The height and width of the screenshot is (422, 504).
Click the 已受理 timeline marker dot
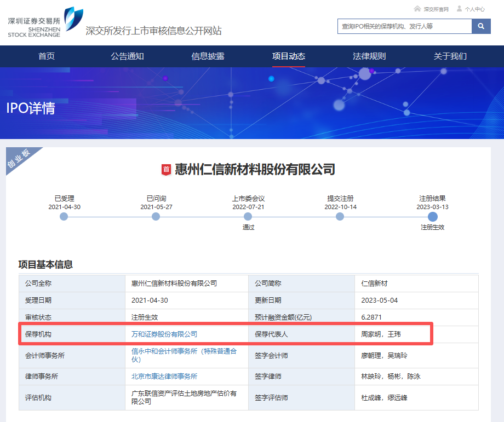(64, 217)
